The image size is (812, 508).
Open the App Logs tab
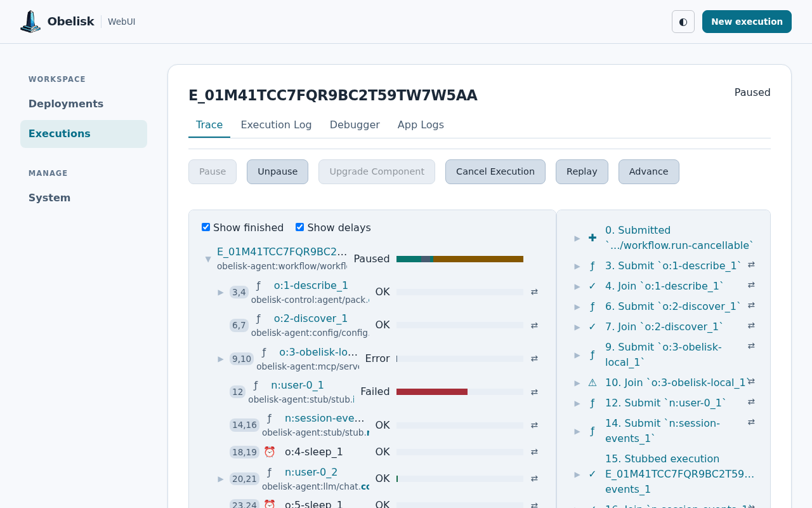(x=421, y=125)
